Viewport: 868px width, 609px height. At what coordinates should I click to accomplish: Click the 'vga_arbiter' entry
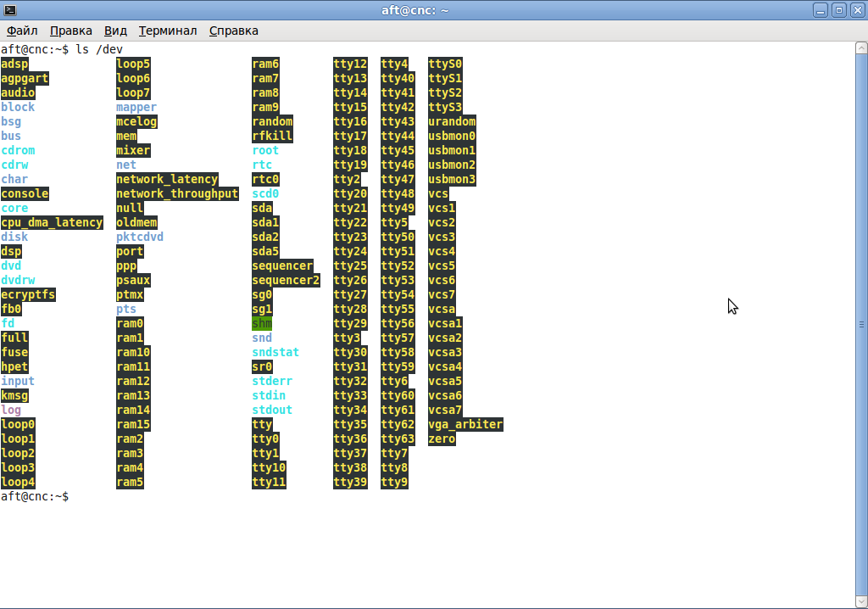pos(465,424)
